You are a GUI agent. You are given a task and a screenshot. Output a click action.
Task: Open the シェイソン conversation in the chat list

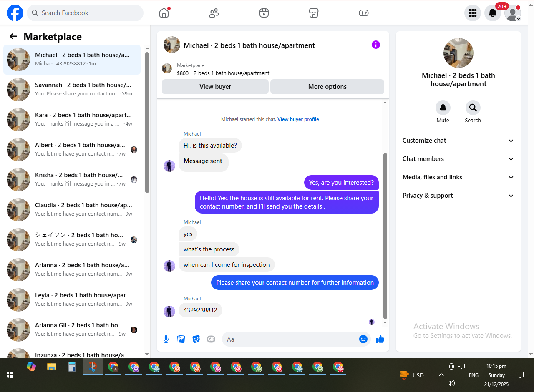72,240
